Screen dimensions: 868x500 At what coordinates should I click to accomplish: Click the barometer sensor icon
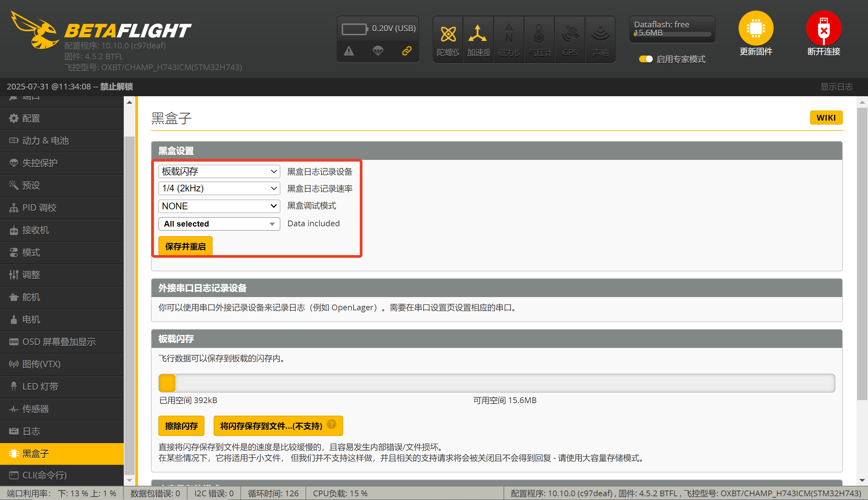[539, 34]
